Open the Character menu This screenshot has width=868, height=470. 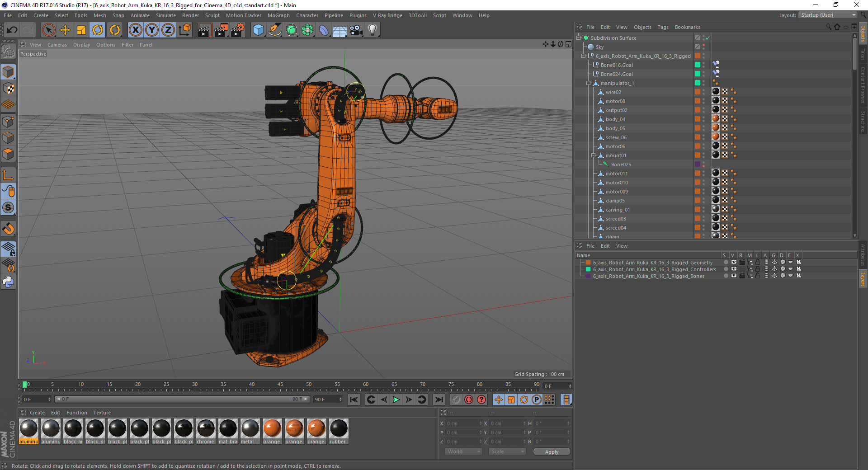coord(307,15)
